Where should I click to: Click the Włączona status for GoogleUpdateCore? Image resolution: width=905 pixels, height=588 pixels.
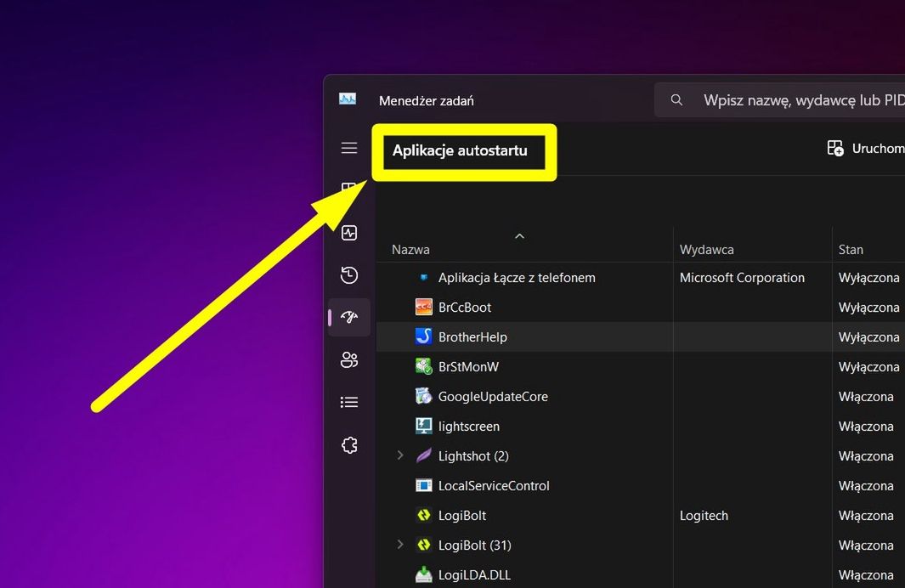tap(866, 397)
